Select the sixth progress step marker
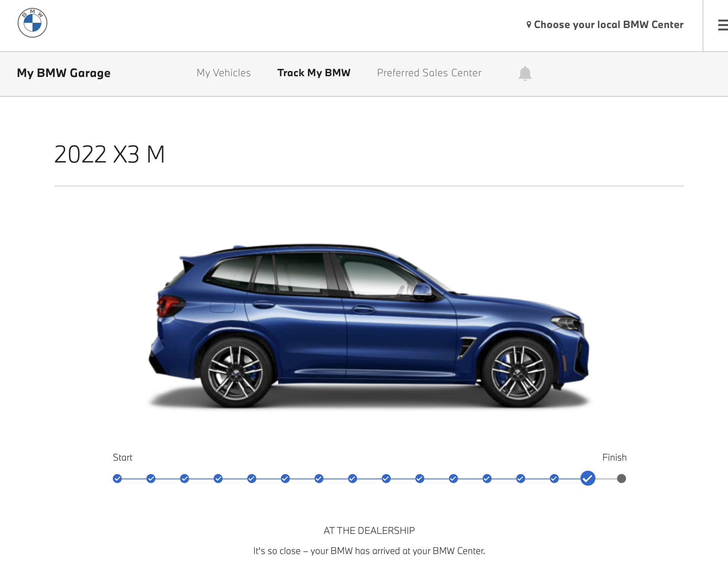The width and height of the screenshot is (728, 588). click(285, 479)
